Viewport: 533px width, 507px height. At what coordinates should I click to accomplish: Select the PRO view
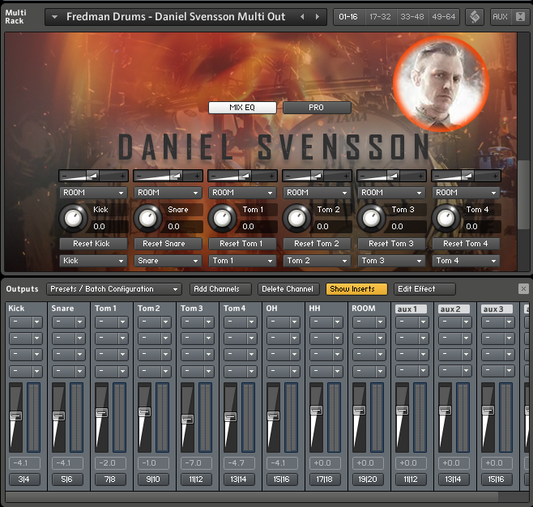tap(316, 107)
